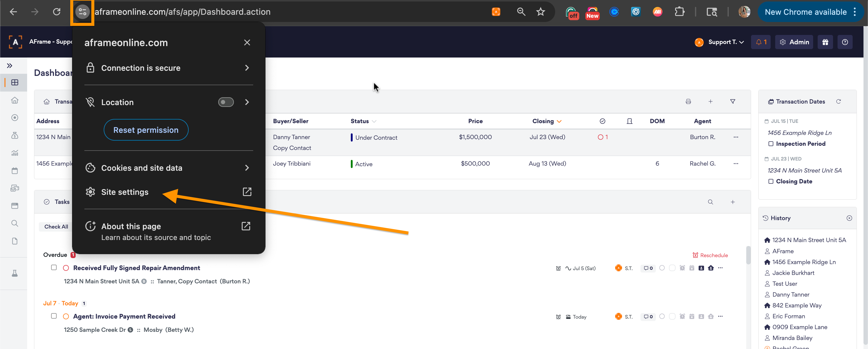Click the print icon in Transactions panel
Image resolution: width=868 pixels, height=349 pixels.
[688, 101]
